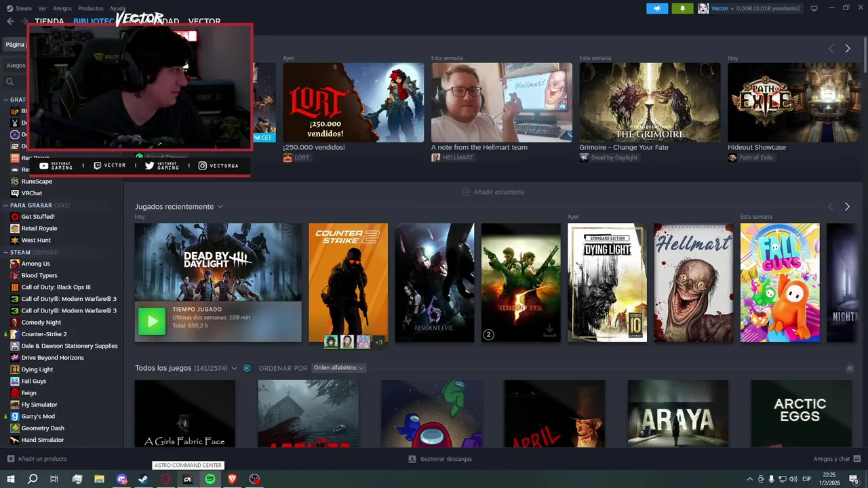Show hidden system tray icons
The image size is (868, 488).
[x=749, y=479]
